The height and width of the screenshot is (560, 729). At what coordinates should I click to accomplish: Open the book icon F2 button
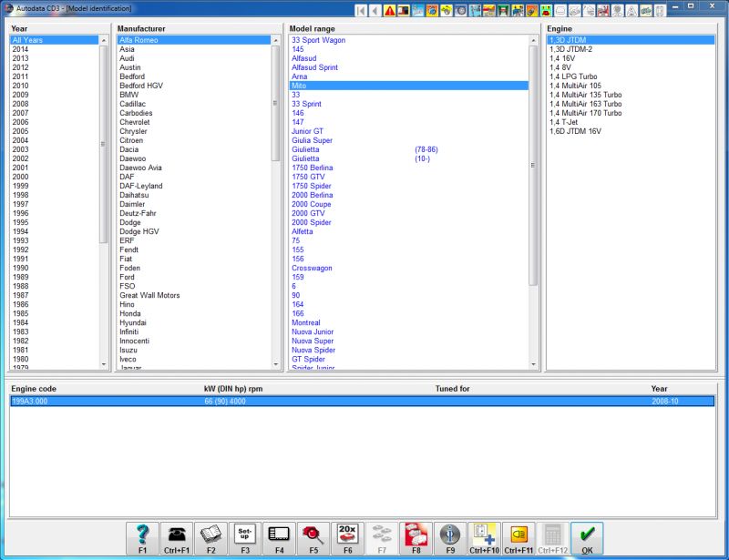click(211, 539)
